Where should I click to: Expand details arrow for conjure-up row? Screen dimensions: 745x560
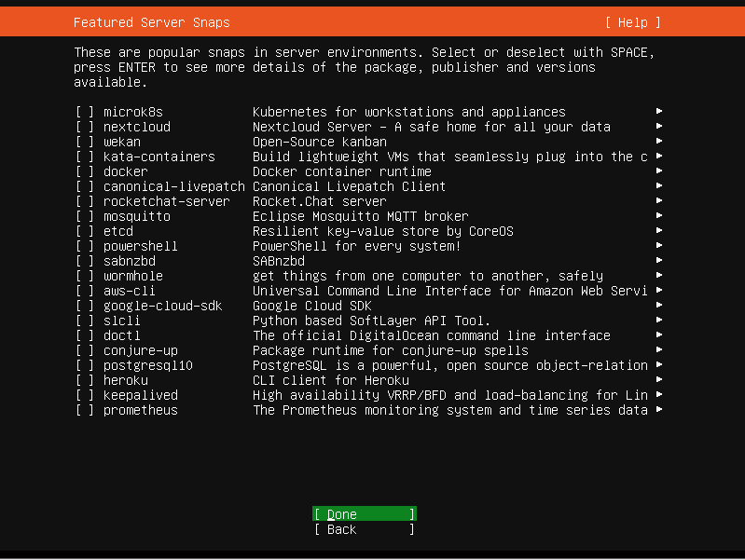click(659, 349)
